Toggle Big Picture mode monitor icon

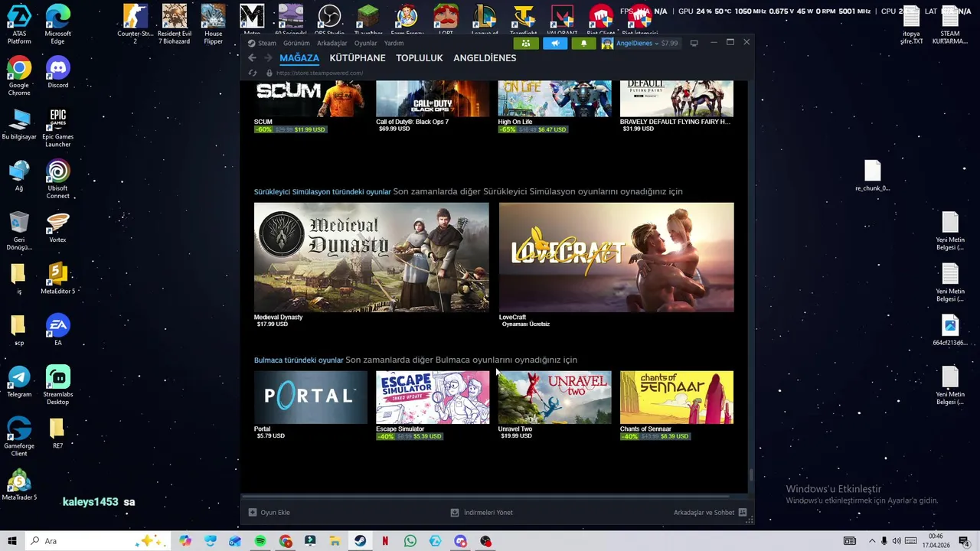(x=694, y=43)
